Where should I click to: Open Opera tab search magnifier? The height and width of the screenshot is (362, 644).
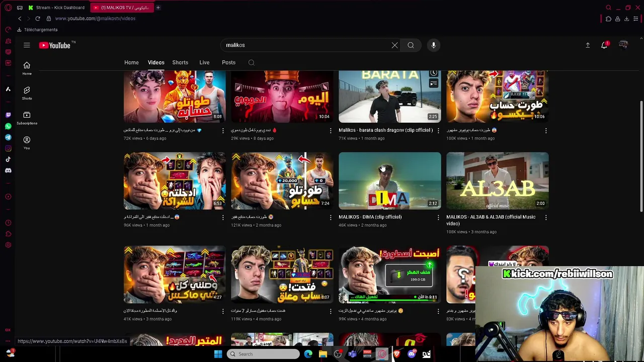click(608, 8)
